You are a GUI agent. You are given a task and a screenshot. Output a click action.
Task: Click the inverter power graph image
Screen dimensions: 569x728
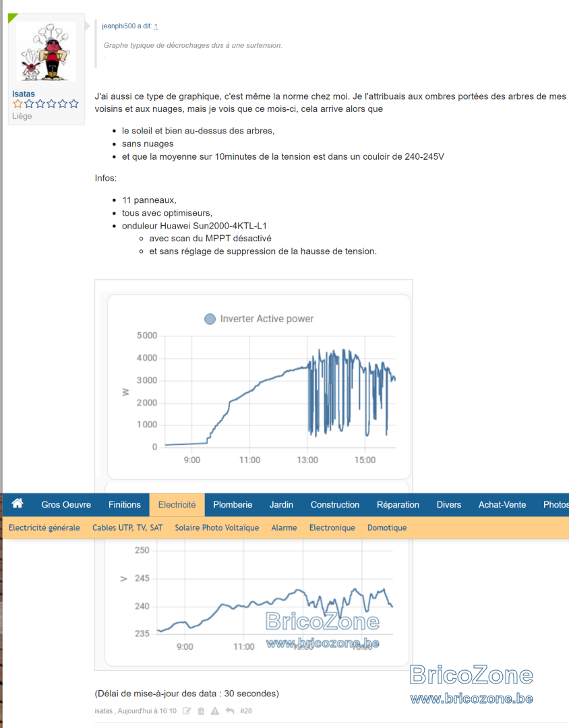259,387
